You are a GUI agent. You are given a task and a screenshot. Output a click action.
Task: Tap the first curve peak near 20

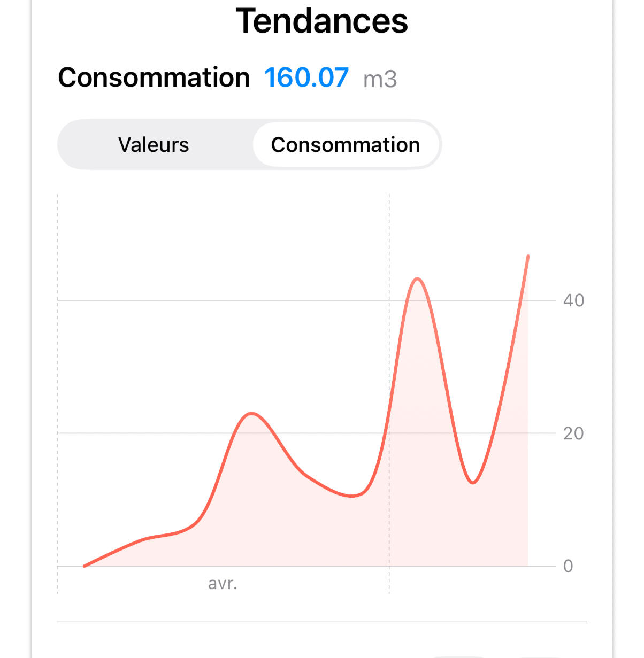[x=251, y=413]
